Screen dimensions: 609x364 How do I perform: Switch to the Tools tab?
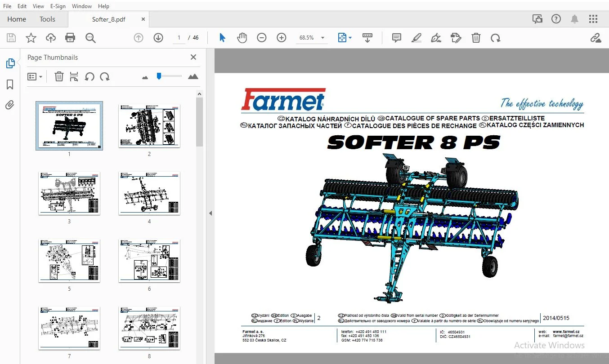pyautogui.click(x=47, y=19)
